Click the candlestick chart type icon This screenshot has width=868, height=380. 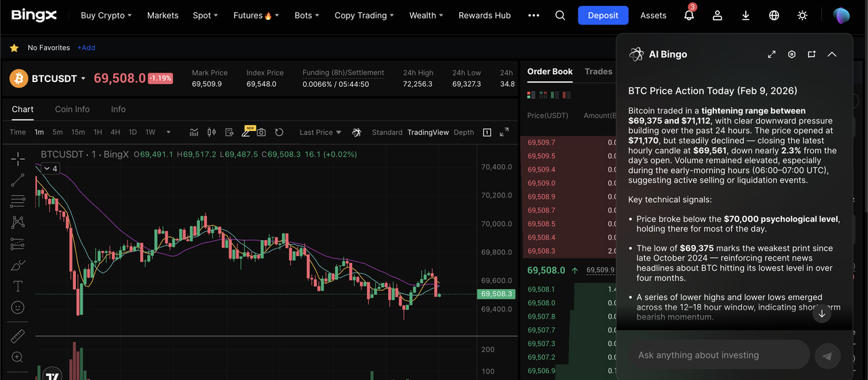click(211, 132)
